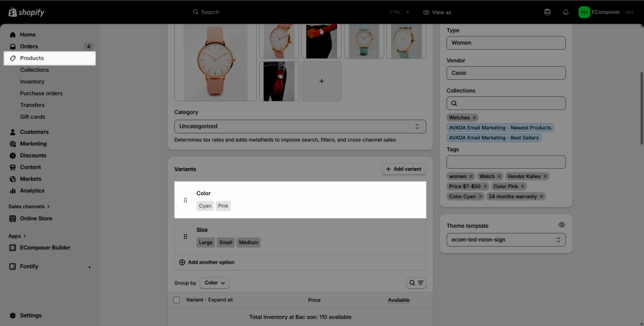
Task: Remove the Watches collection tag
Action: [475, 118]
